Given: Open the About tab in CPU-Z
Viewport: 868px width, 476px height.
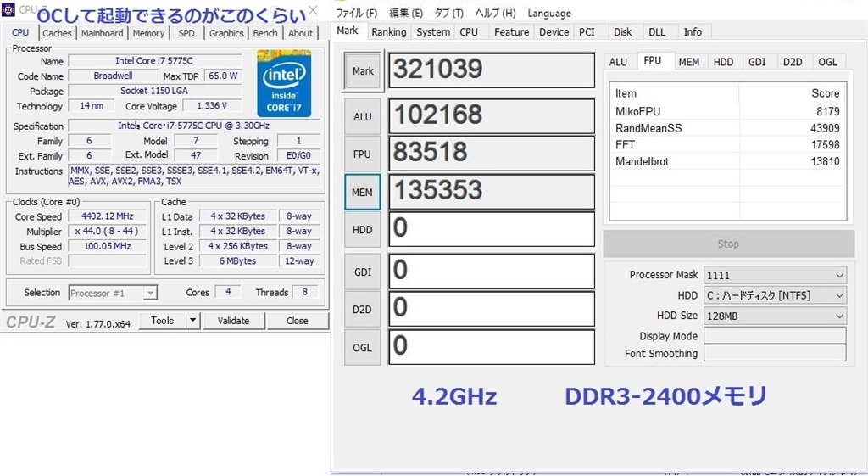Looking at the screenshot, I should [x=301, y=33].
